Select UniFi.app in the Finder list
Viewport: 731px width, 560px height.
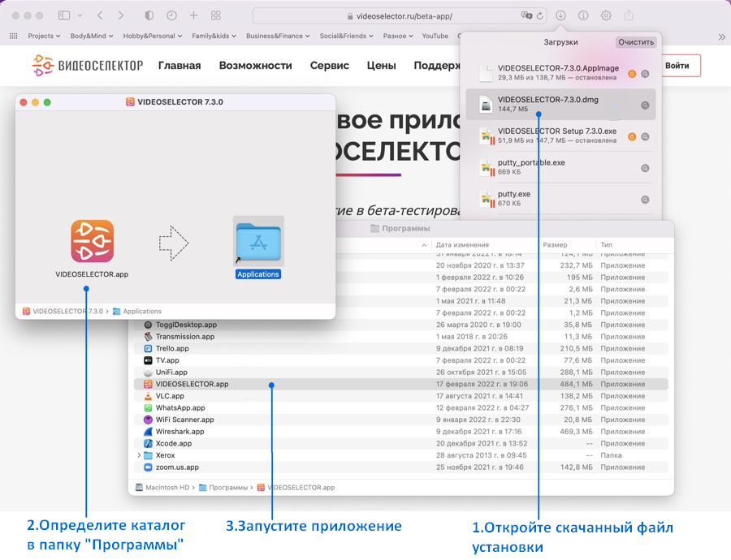(401, 373)
